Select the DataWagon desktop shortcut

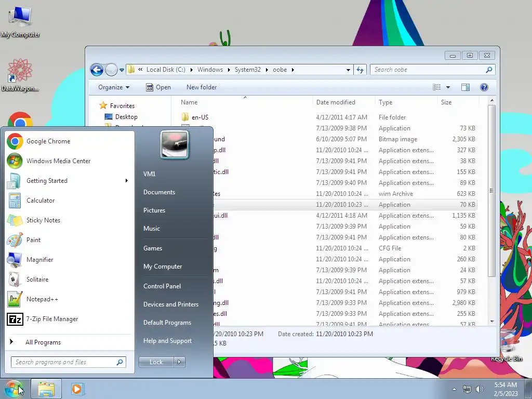(20, 75)
